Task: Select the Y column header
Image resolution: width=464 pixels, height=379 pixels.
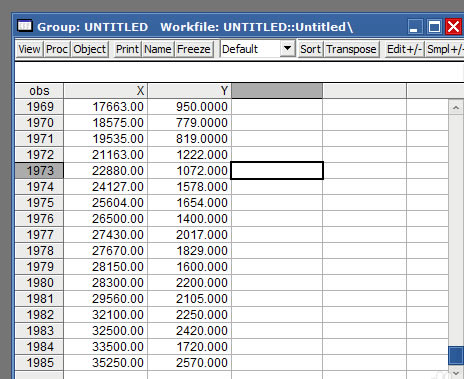Action: click(190, 90)
